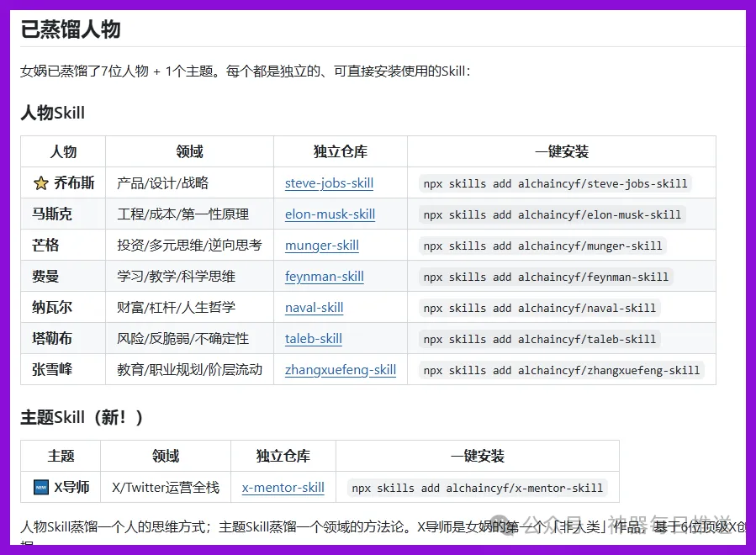Select the naval-skill install command
The image size is (756, 555).
pos(540,308)
